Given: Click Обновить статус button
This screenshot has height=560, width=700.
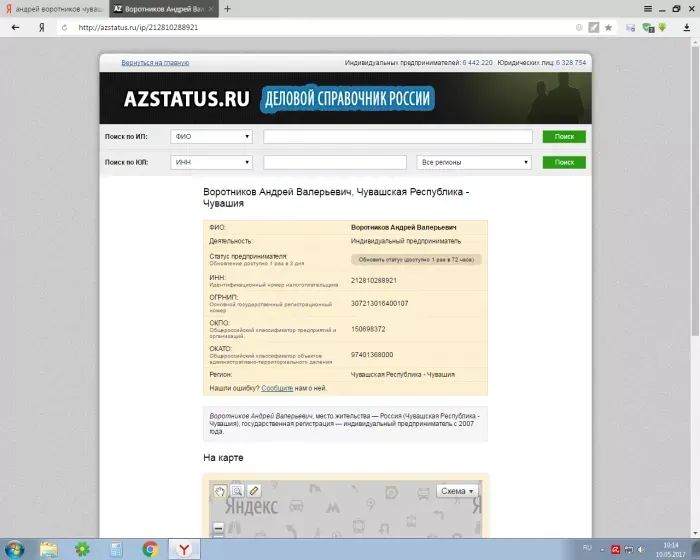Looking at the screenshot, I should coord(416,259).
